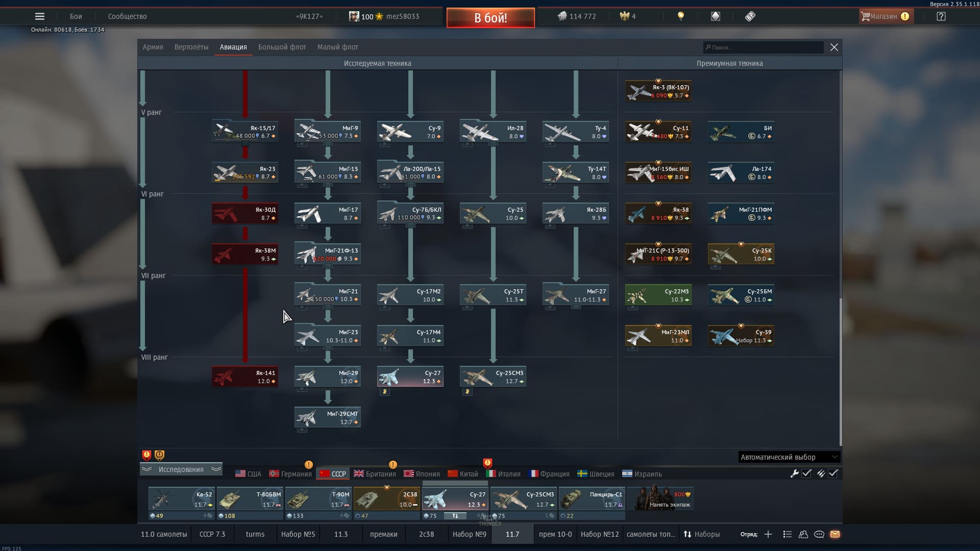Switch to the Малый флот tab
This screenshot has width=980, height=551.
point(338,47)
